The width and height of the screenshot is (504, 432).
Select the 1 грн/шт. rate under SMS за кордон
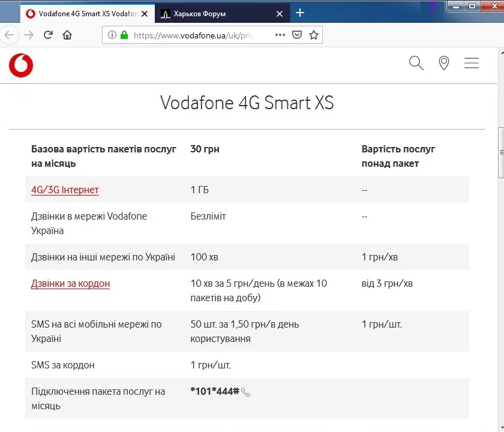(211, 365)
